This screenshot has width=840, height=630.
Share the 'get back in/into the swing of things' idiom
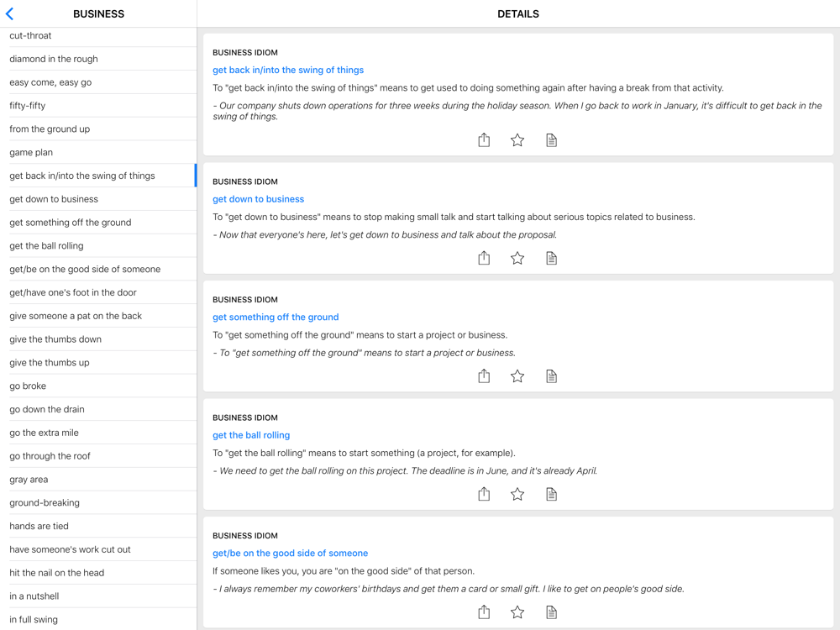click(x=484, y=140)
